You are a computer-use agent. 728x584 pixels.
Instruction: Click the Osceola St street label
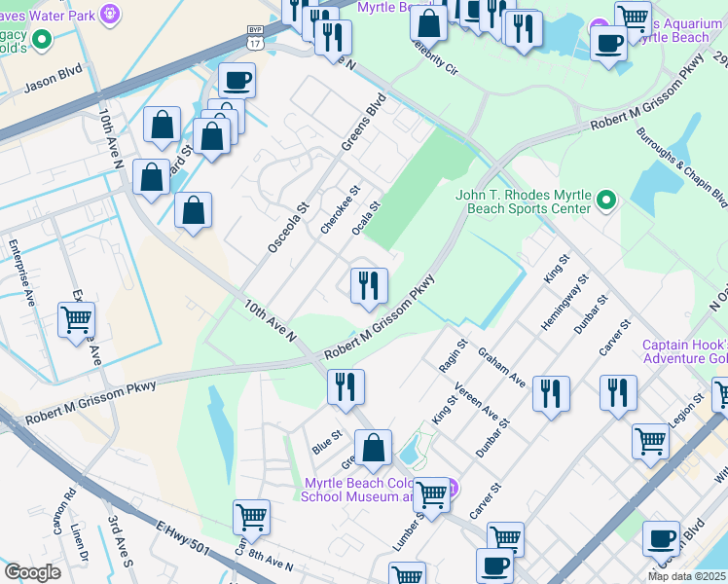tap(288, 228)
